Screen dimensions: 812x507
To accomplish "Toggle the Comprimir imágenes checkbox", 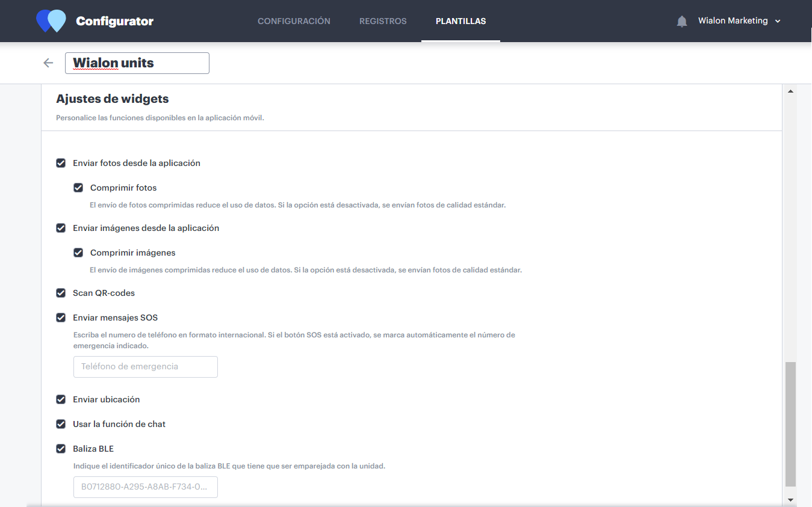I will 78,253.
